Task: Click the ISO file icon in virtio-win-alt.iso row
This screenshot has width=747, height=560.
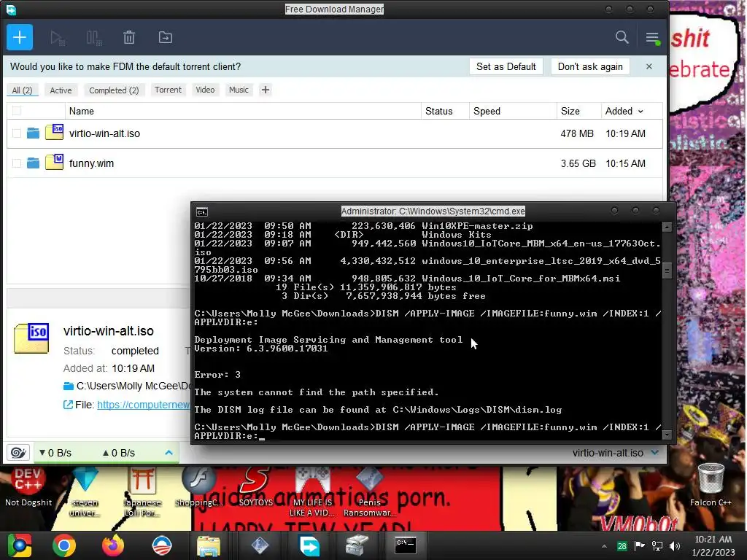Action: coord(54,132)
